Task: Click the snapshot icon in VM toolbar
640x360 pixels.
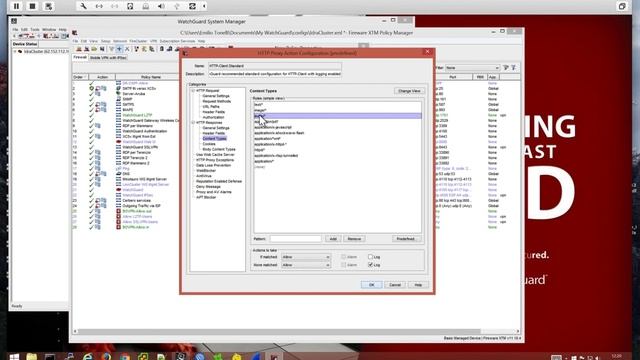Action: (x=48, y=6)
